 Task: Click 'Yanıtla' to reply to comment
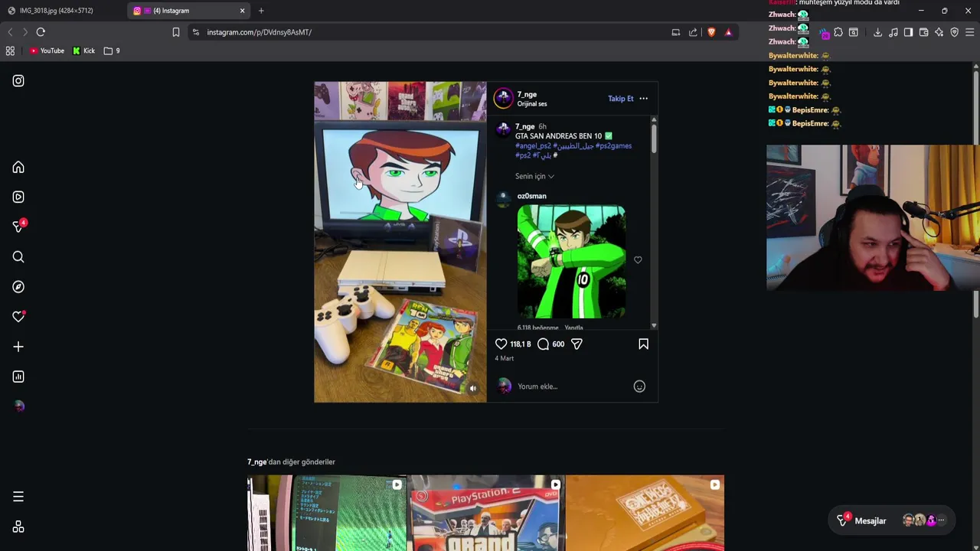click(573, 328)
